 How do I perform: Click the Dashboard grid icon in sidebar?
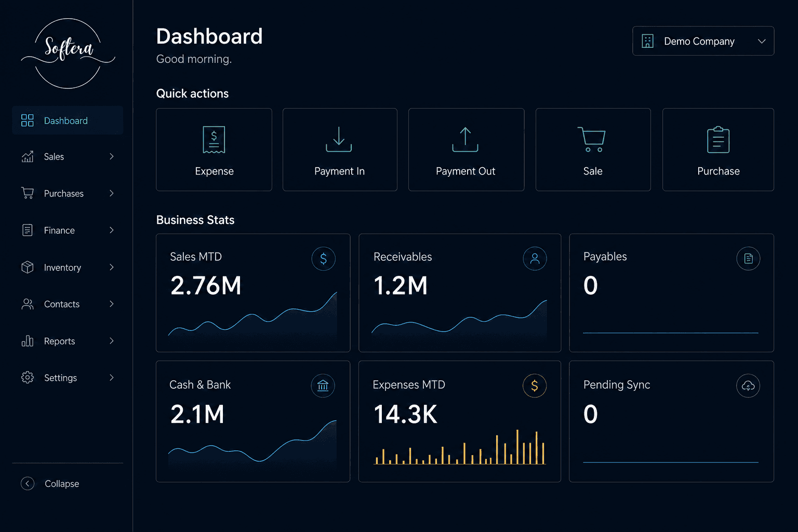pos(28,121)
